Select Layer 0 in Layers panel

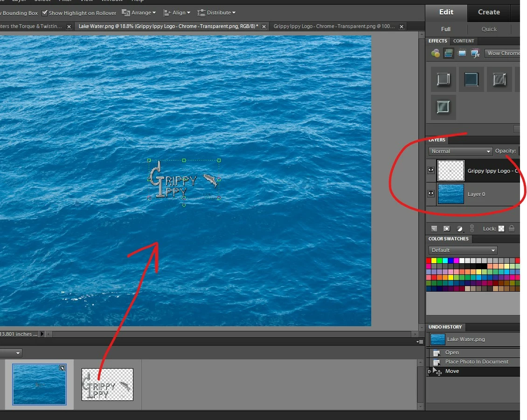point(473,194)
